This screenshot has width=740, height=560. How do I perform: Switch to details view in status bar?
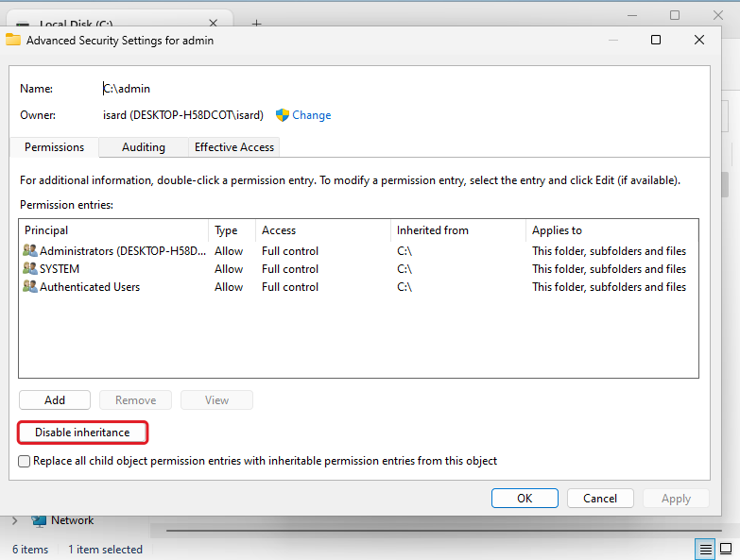[705, 550]
